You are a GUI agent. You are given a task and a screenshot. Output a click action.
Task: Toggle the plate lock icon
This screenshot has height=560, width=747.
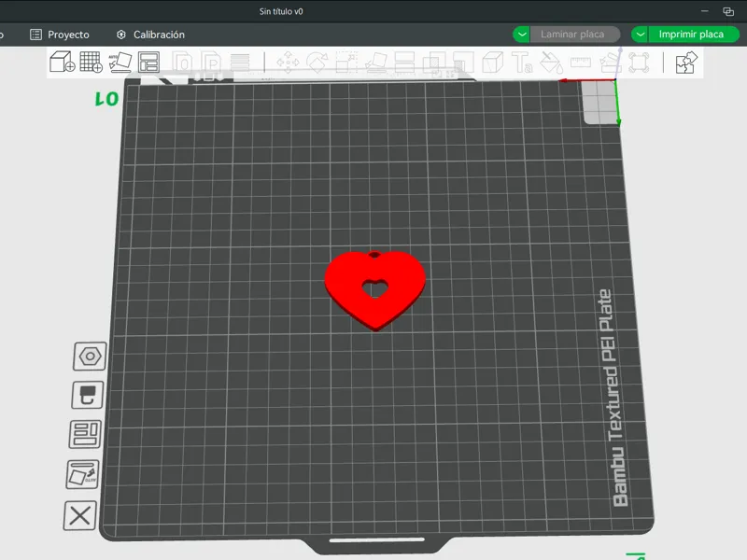pyautogui.click(x=88, y=395)
